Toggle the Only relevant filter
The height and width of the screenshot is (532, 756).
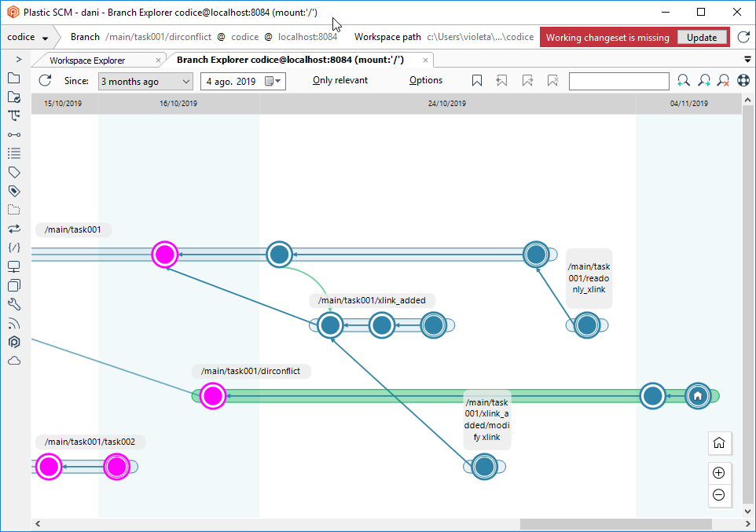pos(339,80)
